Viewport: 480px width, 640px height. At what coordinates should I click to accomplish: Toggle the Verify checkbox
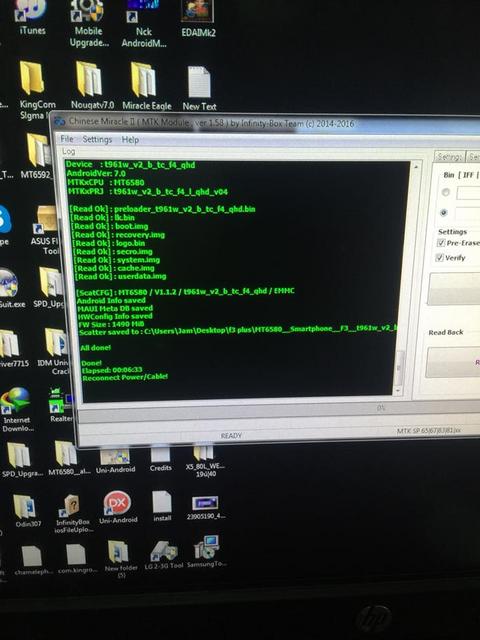coord(440,258)
